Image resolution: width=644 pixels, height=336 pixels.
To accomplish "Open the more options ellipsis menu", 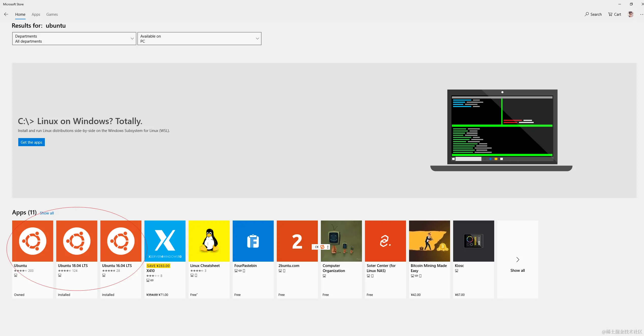I will point(641,14).
